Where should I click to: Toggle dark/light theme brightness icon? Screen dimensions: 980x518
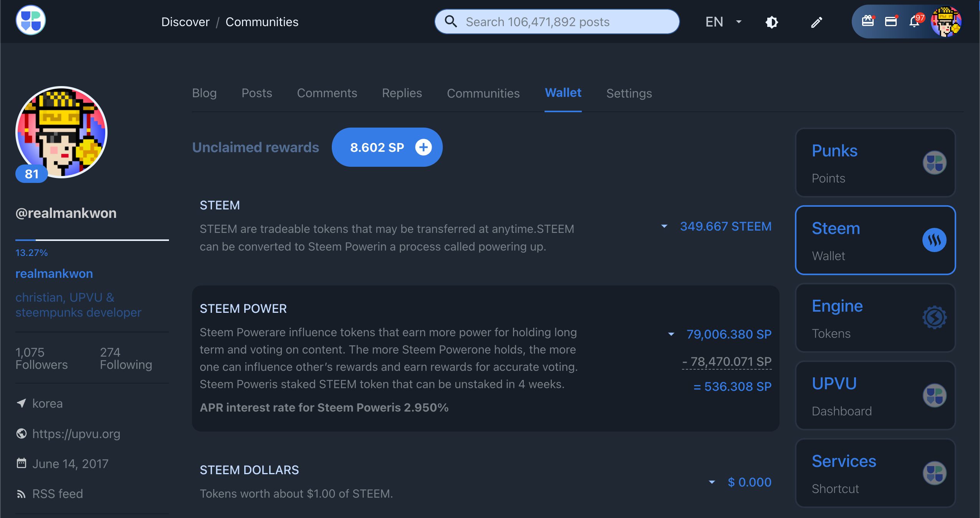(x=771, y=22)
